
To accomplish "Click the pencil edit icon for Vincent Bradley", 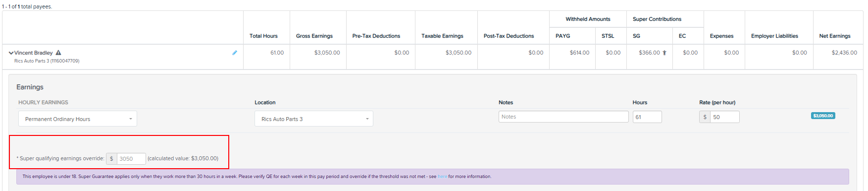I will tap(235, 53).
